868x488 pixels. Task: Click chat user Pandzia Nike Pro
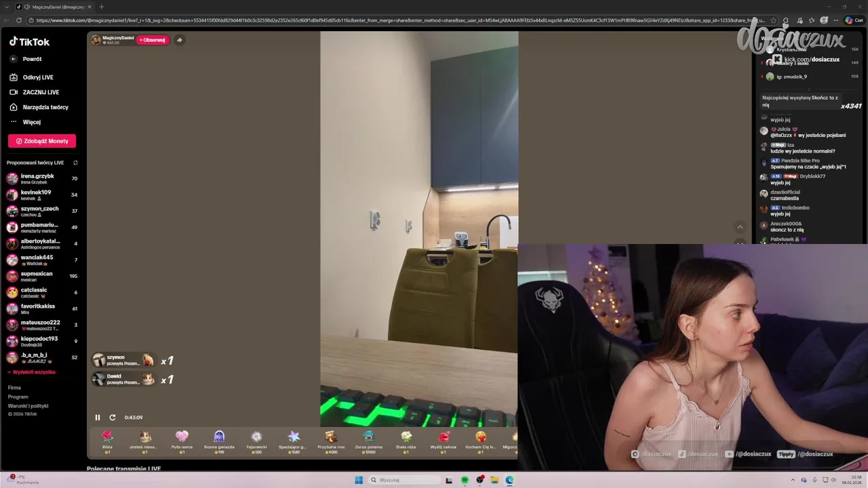pos(800,161)
